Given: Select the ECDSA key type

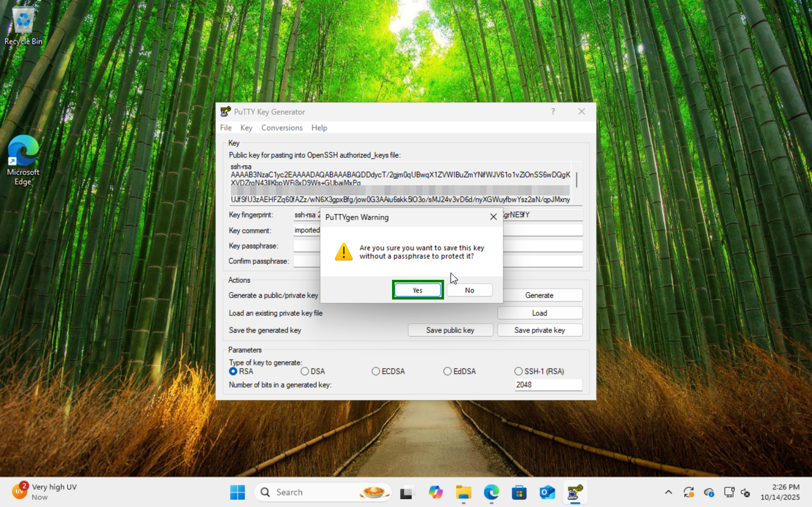Looking at the screenshot, I should coord(376,371).
